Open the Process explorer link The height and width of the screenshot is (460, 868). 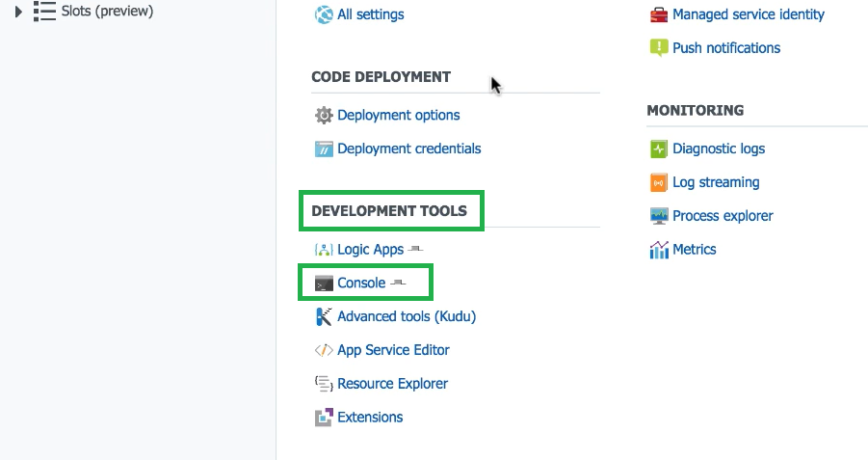[x=723, y=216]
